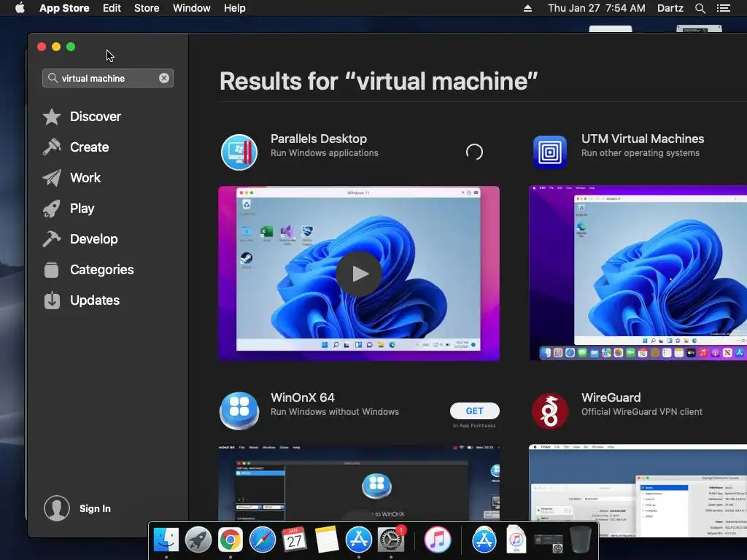This screenshot has height=560, width=747.
Task: Open the Develop section with the hammer icon
Action: (80, 239)
